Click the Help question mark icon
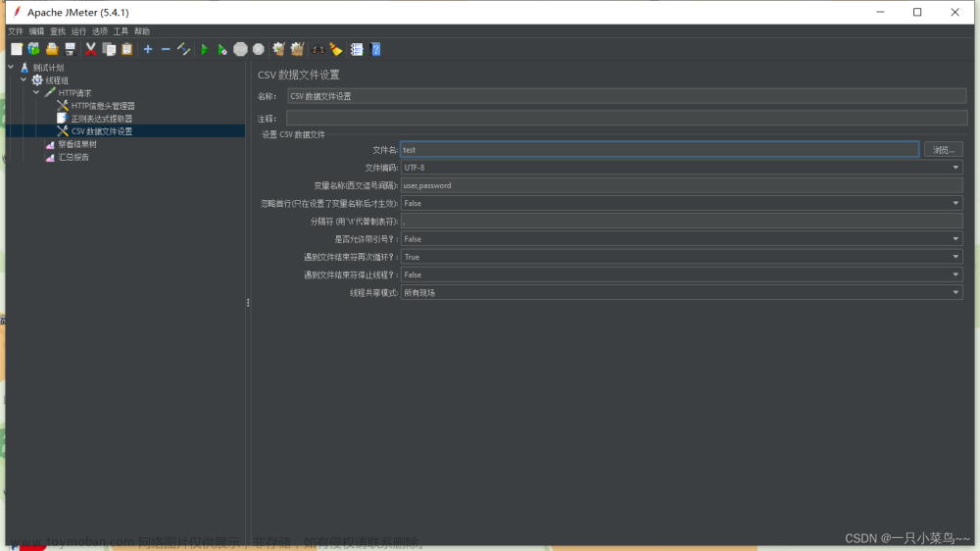The height and width of the screenshot is (551, 980). pyautogui.click(x=375, y=49)
